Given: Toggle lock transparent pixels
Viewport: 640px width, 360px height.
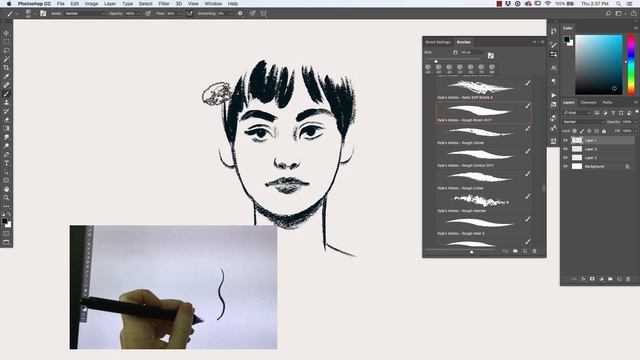Looking at the screenshot, I should [x=575, y=131].
